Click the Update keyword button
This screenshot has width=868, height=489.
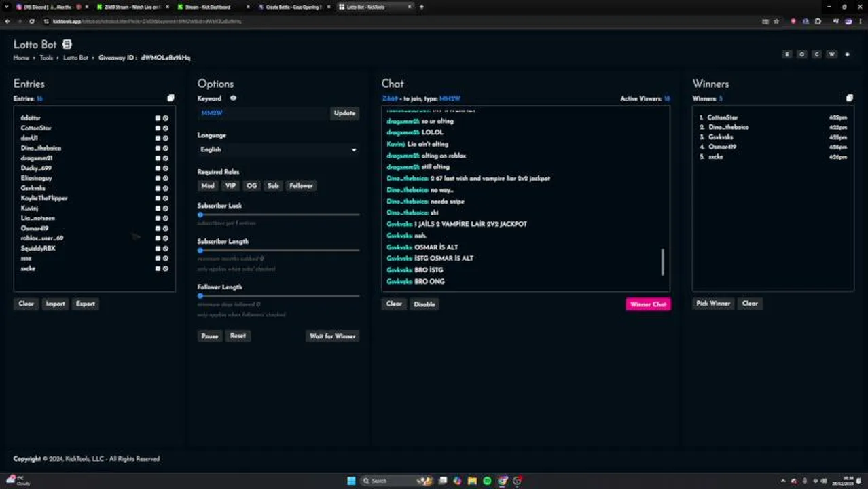pyautogui.click(x=344, y=113)
